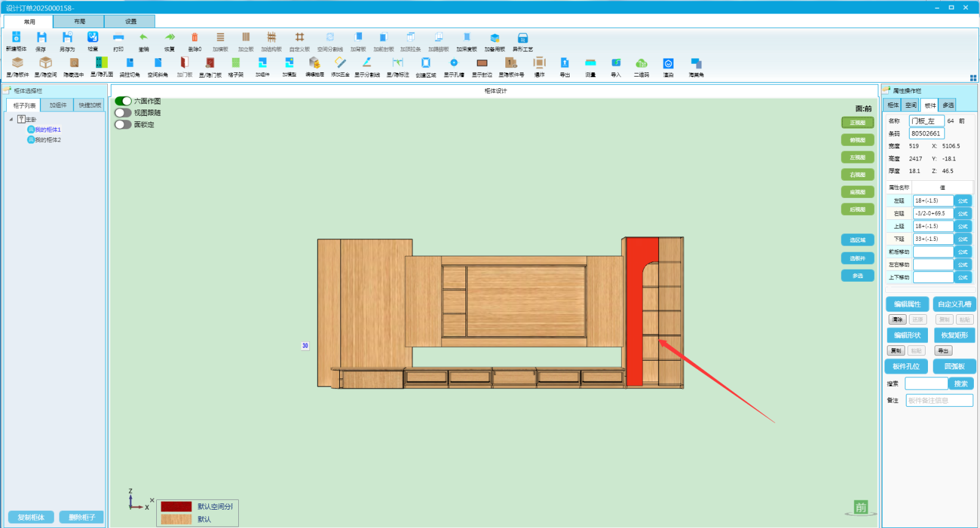Click the 撤销 undo arrow icon
The width and height of the screenshot is (980, 528).
tap(144, 37)
